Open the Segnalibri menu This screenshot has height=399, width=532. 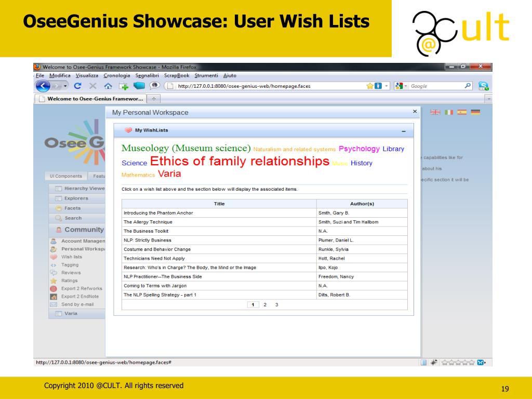[x=147, y=76]
